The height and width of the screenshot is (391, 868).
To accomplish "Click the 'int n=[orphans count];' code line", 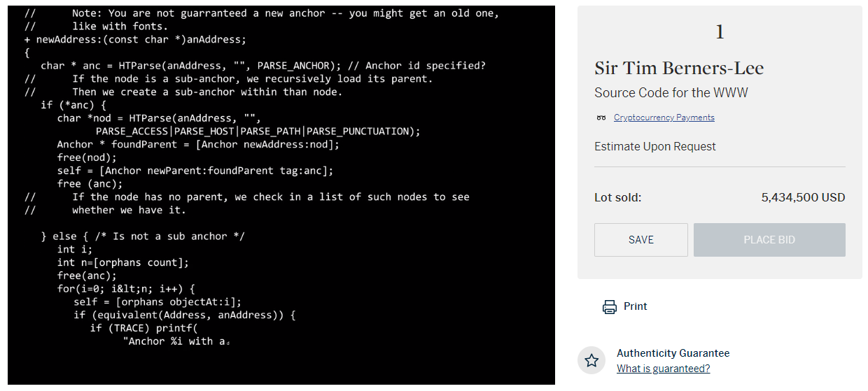I will [x=123, y=262].
